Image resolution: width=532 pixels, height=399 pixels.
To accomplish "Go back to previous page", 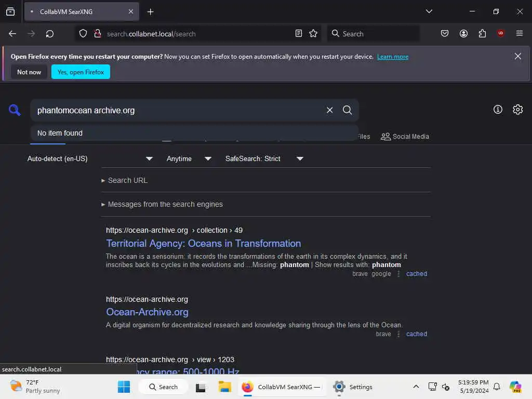I will click(x=12, y=34).
